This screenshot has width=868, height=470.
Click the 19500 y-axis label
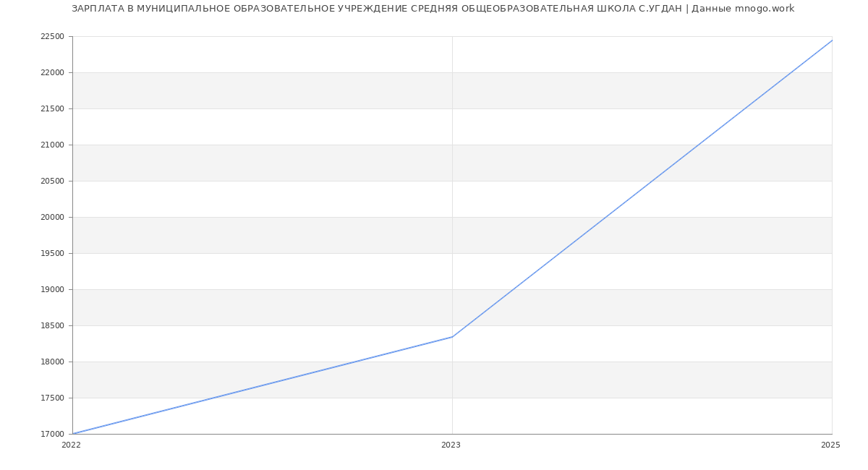point(52,253)
